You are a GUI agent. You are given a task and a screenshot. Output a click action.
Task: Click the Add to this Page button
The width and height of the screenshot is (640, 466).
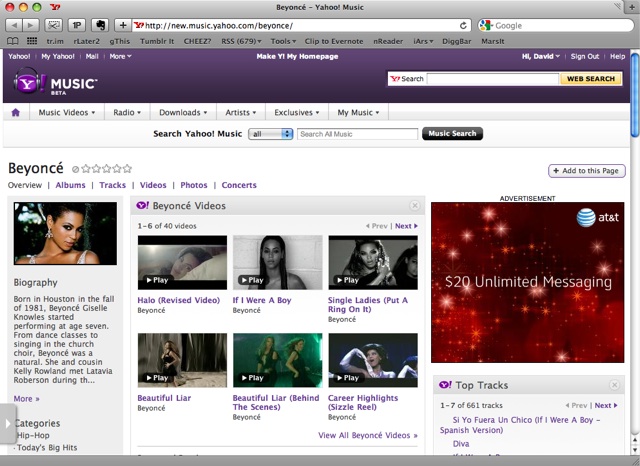click(587, 171)
